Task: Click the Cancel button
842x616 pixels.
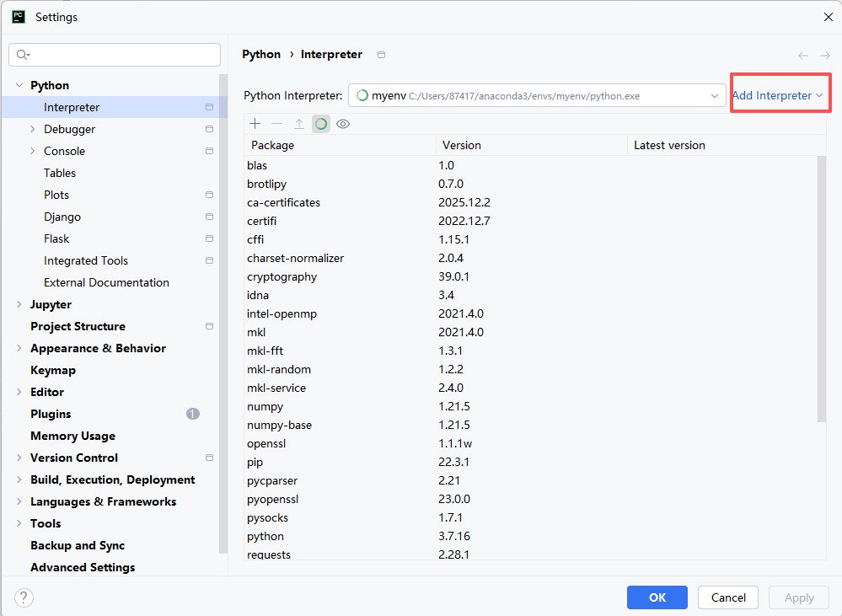Action: click(x=728, y=597)
